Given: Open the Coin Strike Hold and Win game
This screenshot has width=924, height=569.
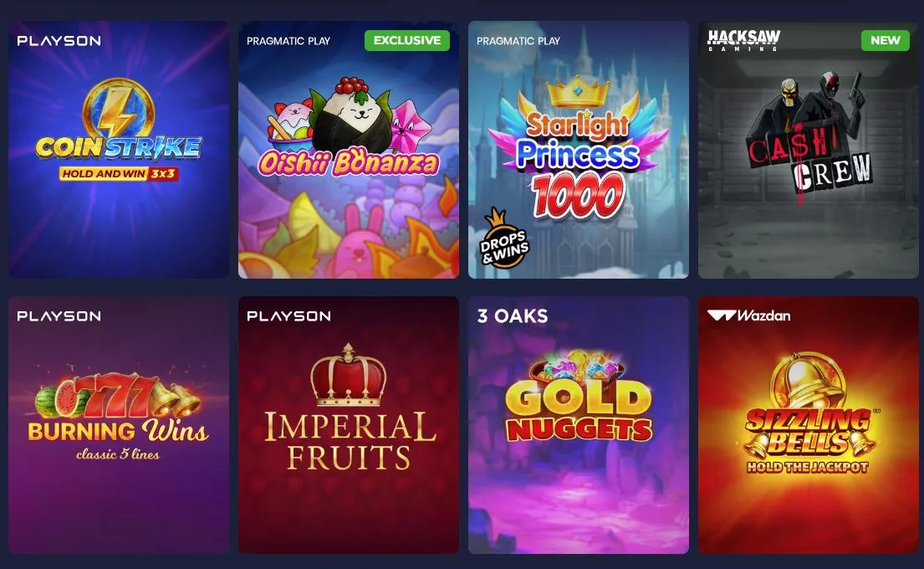Looking at the screenshot, I should click(119, 150).
